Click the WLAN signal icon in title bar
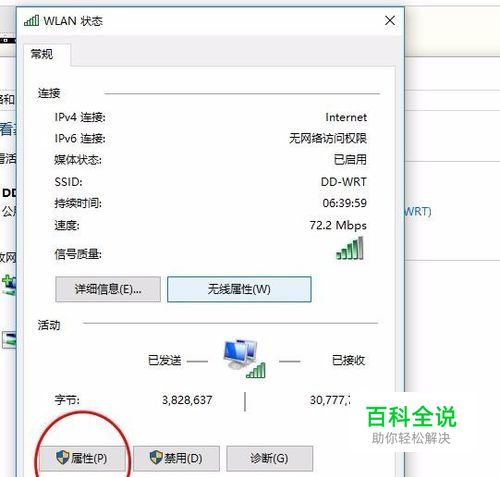 point(31,21)
